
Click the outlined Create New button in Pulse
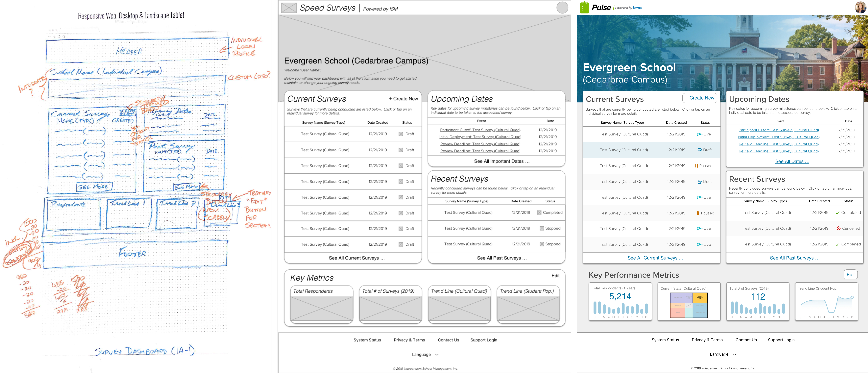(x=700, y=98)
